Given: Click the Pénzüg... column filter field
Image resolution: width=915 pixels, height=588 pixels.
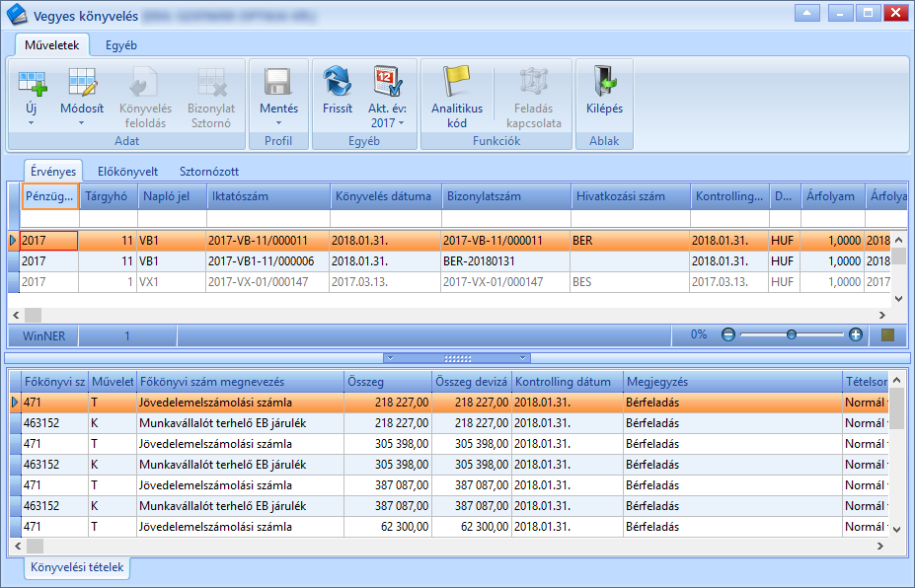Looking at the screenshot, I should [50, 218].
